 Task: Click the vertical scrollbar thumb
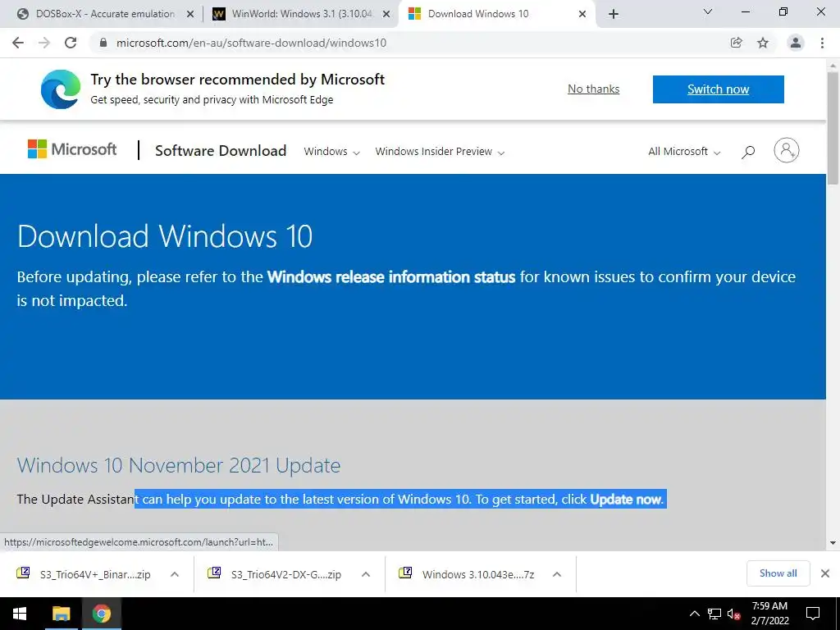click(833, 129)
